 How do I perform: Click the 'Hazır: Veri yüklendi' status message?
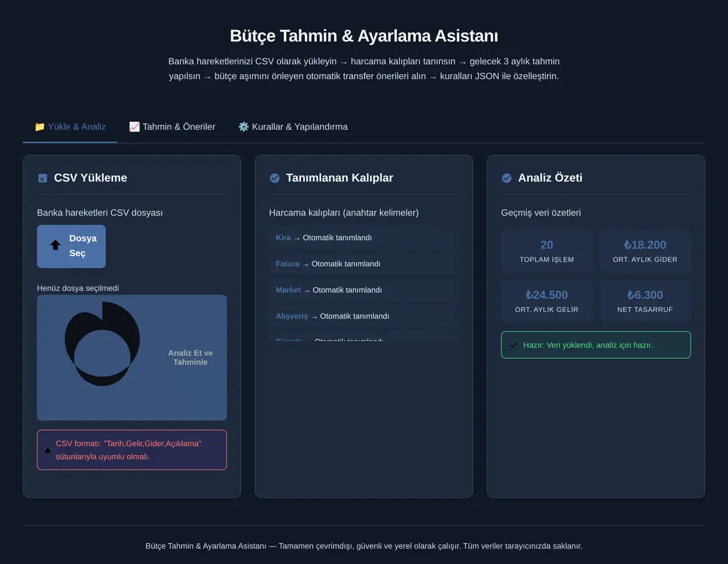click(x=588, y=345)
